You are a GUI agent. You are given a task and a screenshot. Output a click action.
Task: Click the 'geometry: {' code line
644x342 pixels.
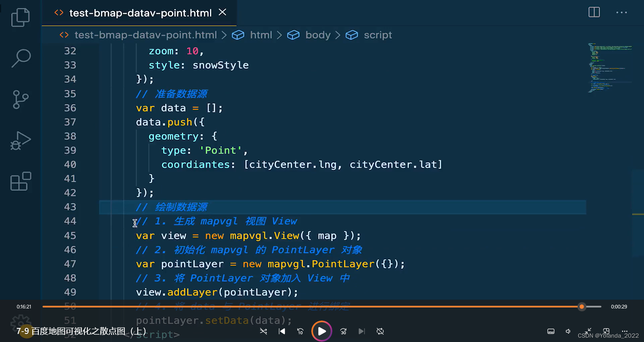[x=183, y=136]
